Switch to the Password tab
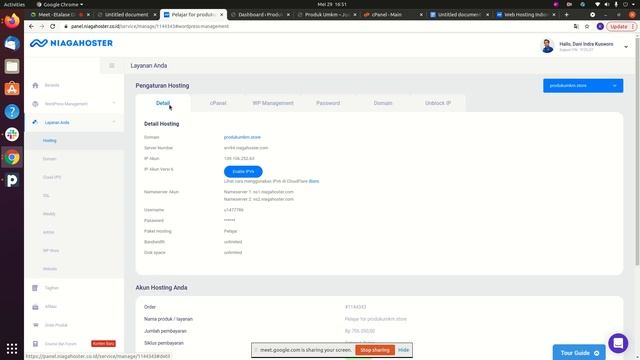 click(x=328, y=103)
